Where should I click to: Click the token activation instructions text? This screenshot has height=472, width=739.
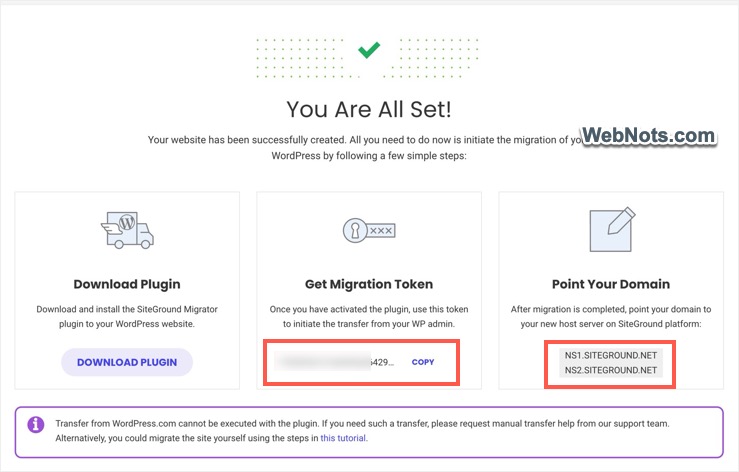[x=368, y=315]
